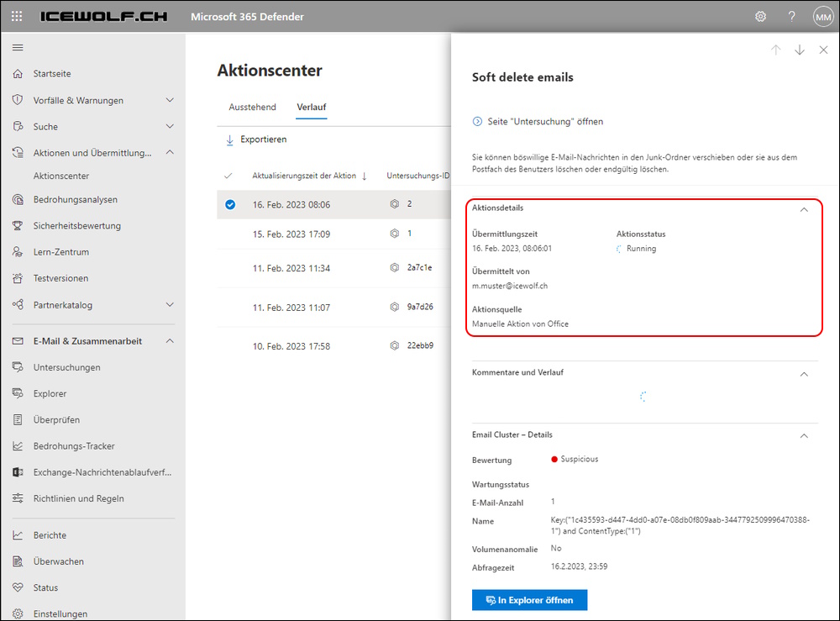The width and height of the screenshot is (840, 621).
Task: Click the Status heart icon
Action: tap(18, 587)
